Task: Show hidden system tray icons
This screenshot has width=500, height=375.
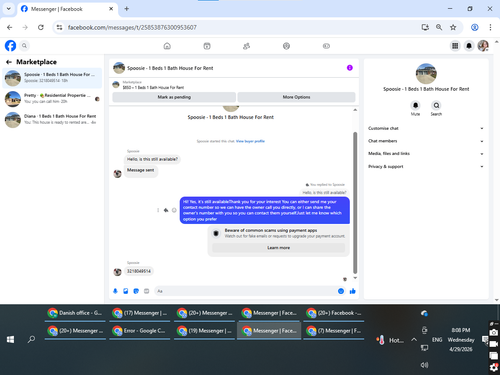Action: pos(414,340)
